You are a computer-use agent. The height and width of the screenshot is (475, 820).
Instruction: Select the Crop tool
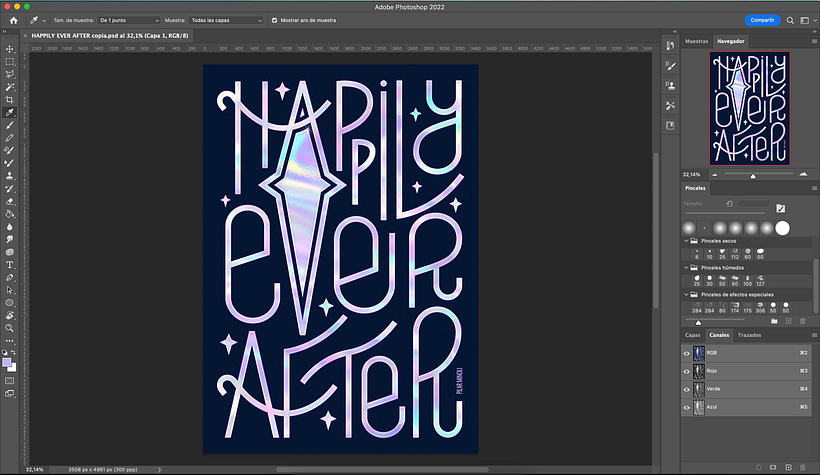[x=9, y=100]
